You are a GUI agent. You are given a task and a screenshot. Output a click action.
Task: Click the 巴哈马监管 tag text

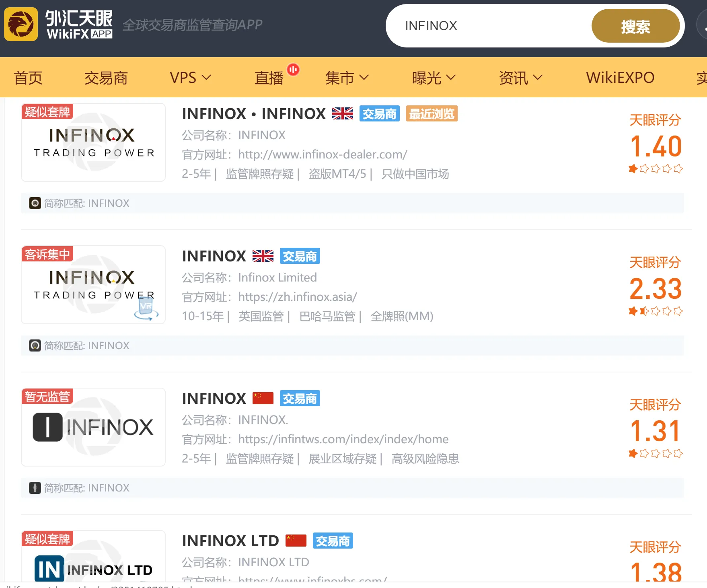[x=327, y=316]
